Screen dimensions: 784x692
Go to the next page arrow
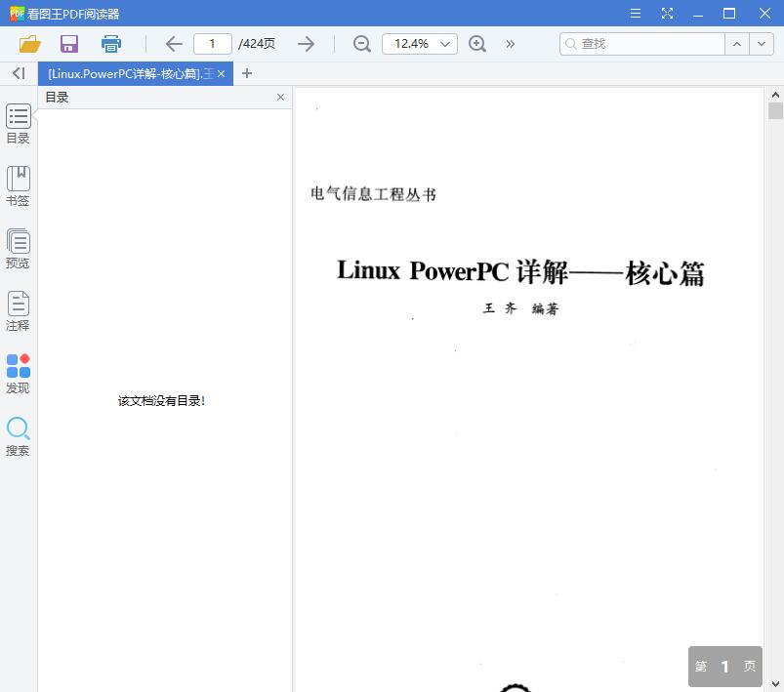point(306,44)
